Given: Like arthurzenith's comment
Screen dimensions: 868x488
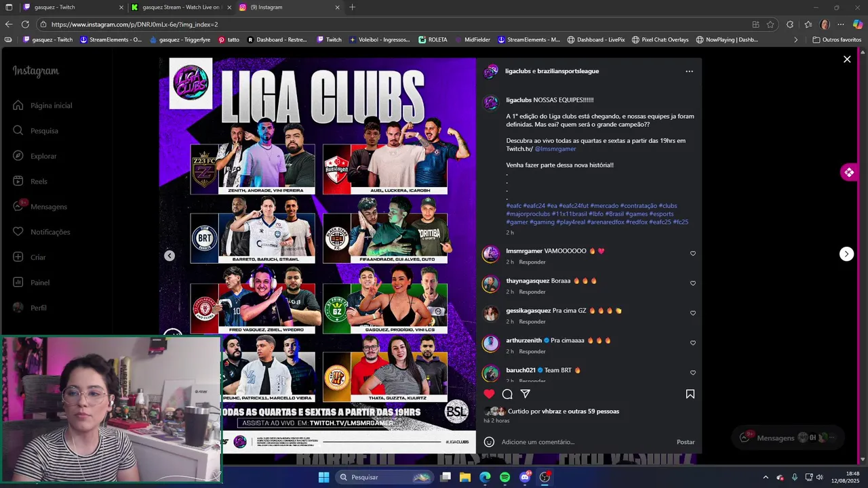Looking at the screenshot, I should (693, 343).
